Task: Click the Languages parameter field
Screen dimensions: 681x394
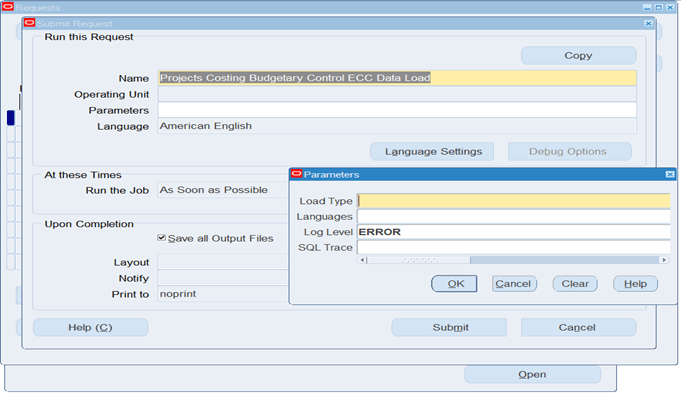Action: point(514,216)
